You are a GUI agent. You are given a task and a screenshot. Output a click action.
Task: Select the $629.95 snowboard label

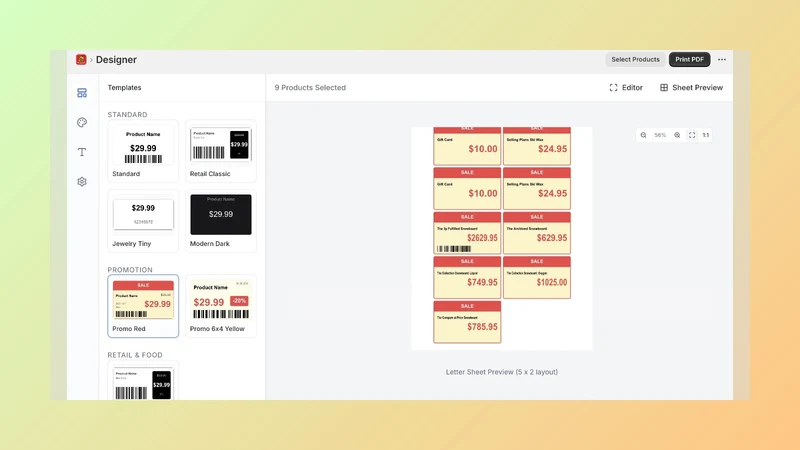click(x=537, y=233)
